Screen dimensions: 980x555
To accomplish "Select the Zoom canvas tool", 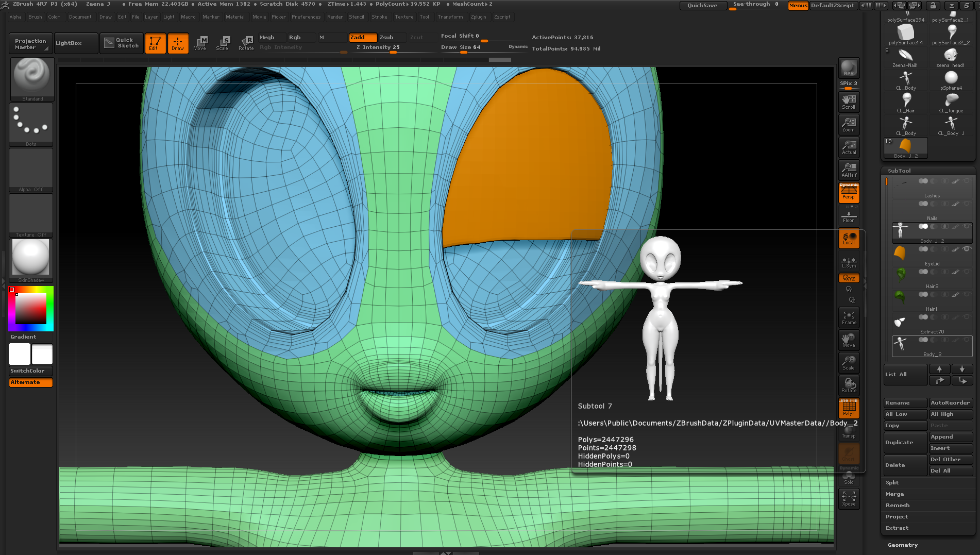I will [x=849, y=124].
